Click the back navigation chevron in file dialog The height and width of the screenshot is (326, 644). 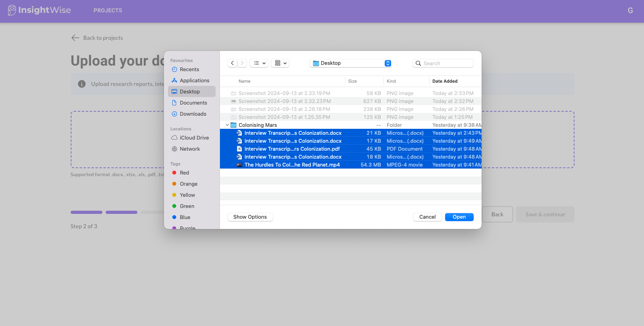coord(233,63)
